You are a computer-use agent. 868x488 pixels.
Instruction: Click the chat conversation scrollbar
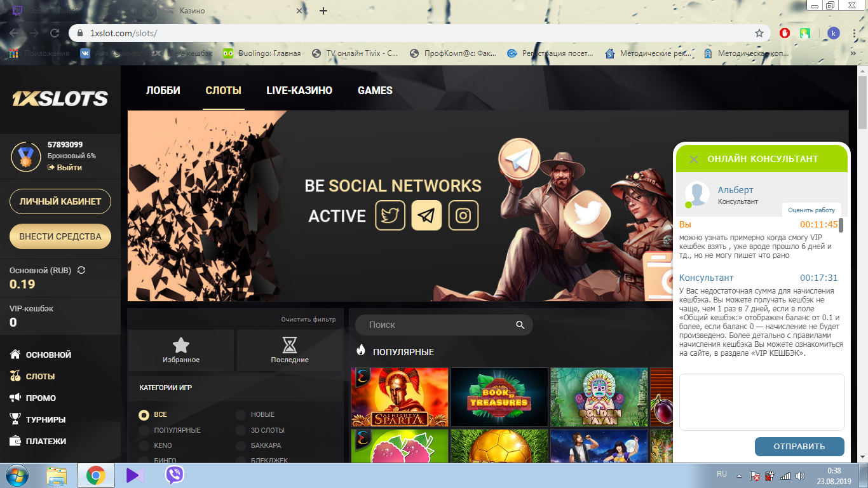(841, 225)
